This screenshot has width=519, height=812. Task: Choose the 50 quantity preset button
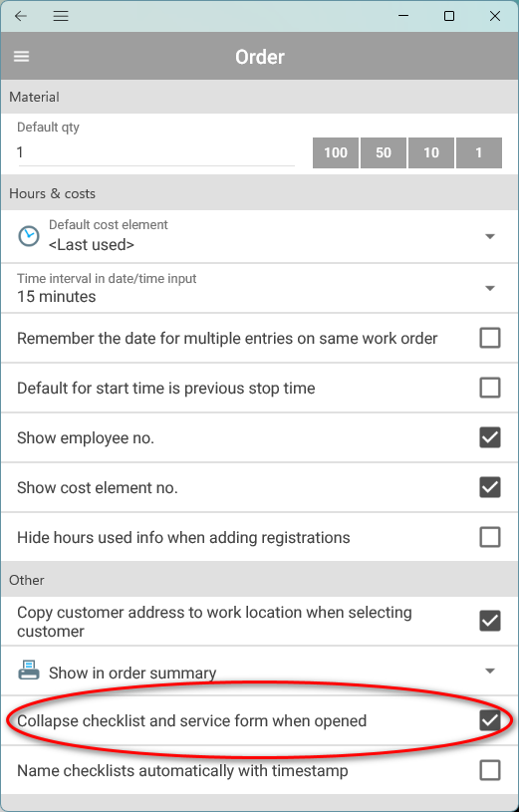tap(384, 152)
